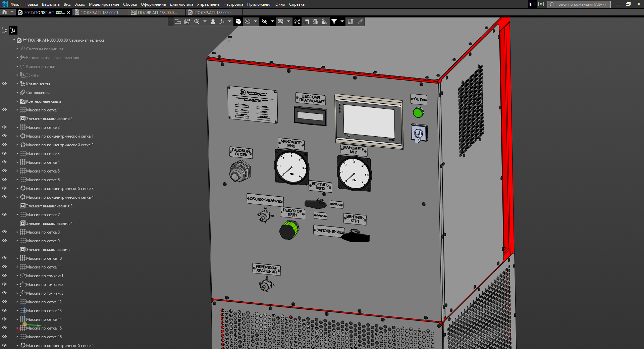The width and height of the screenshot is (644, 349).
Task: Click the home page icon in tab bar
Action: (x=4, y=12)
